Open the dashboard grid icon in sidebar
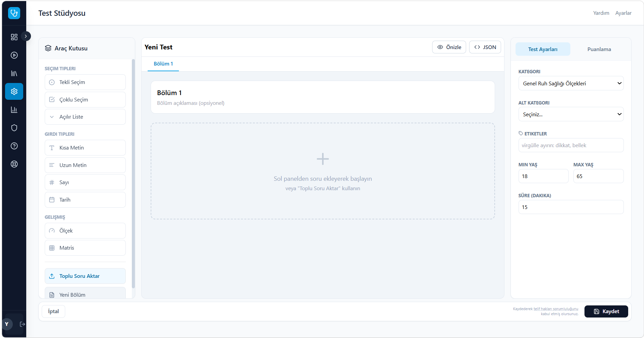This screenshot has width=644, height=338. coord(14,37)
